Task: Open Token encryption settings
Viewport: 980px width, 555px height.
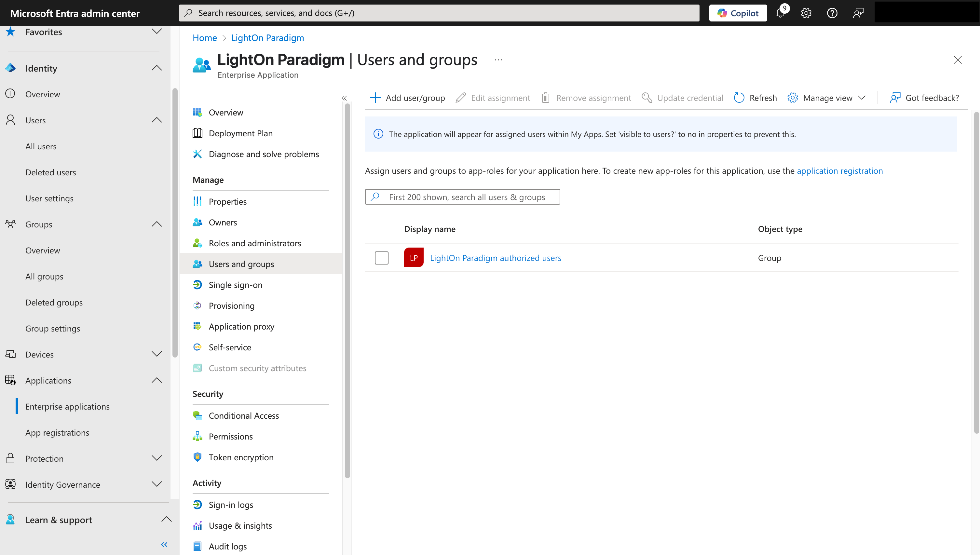Action: click(x=241, y=457)
